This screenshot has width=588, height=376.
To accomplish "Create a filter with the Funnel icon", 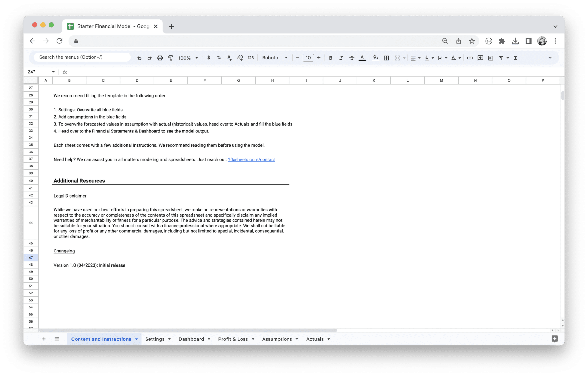I will (501, 58).
